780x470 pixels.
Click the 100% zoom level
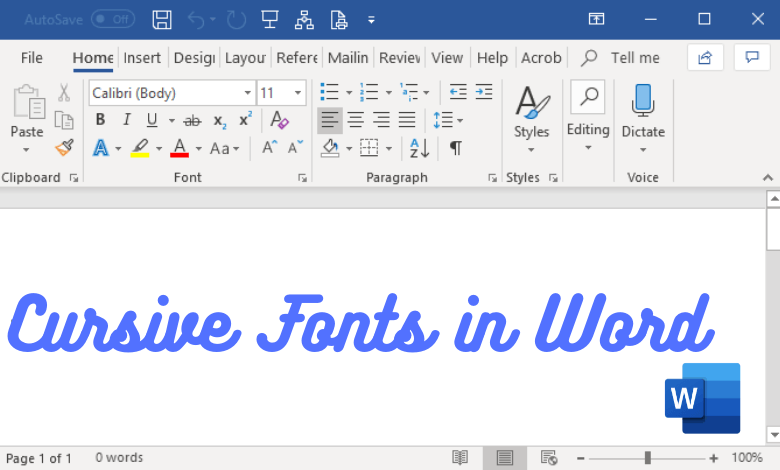tap(747, 458)
